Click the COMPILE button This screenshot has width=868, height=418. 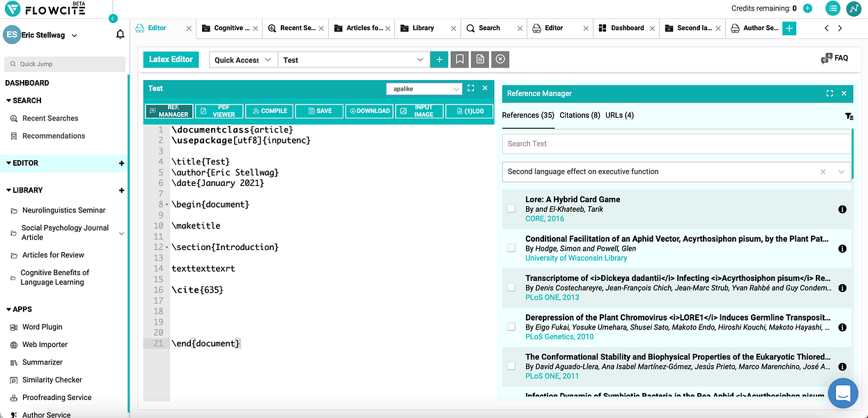click(x=269, y=111)
